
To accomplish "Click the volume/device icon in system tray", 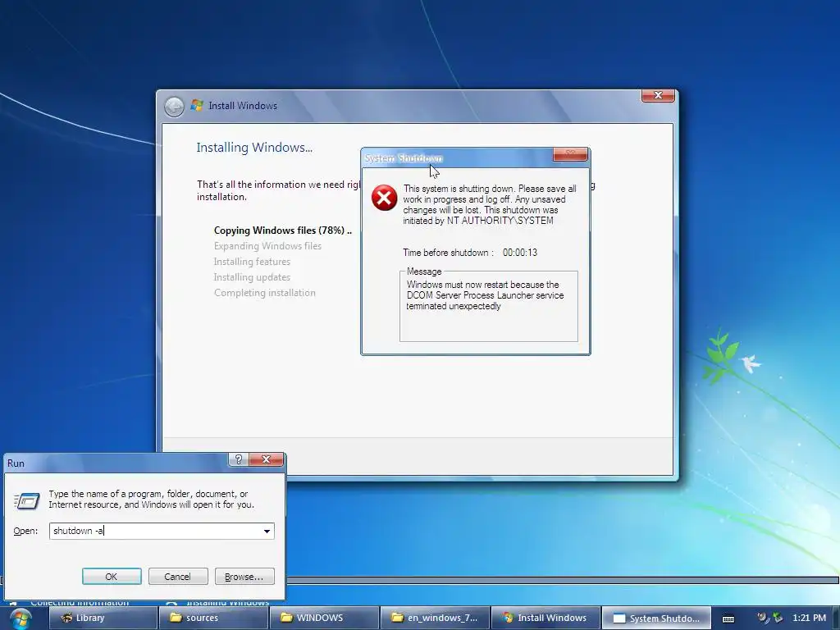I will point(778,618).
